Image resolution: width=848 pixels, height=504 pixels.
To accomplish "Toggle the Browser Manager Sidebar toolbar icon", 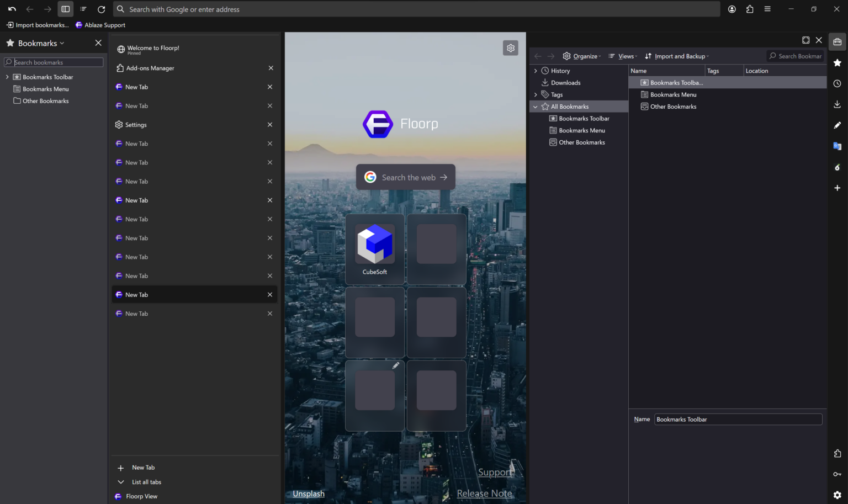I will [x=65, y=9].
